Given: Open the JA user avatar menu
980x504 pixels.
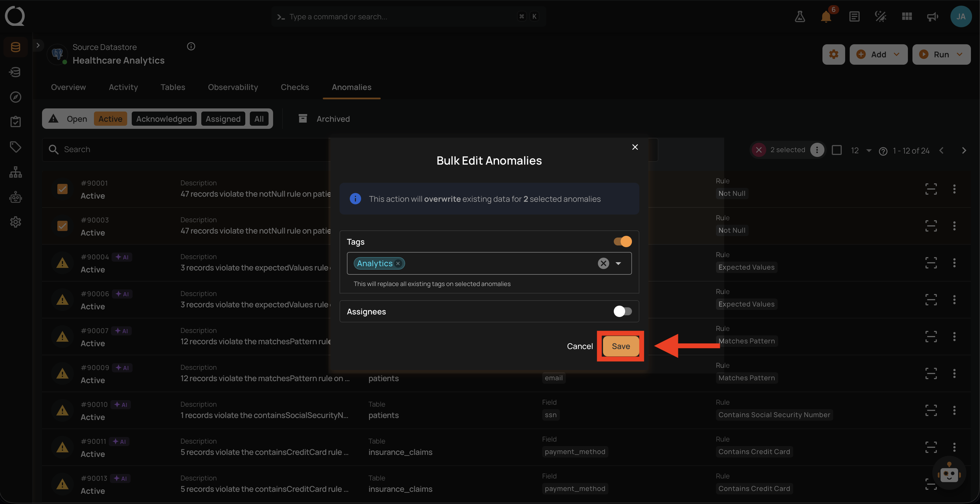Looking at the screenshot, I should pyautogui.click(x=961, y=16).
